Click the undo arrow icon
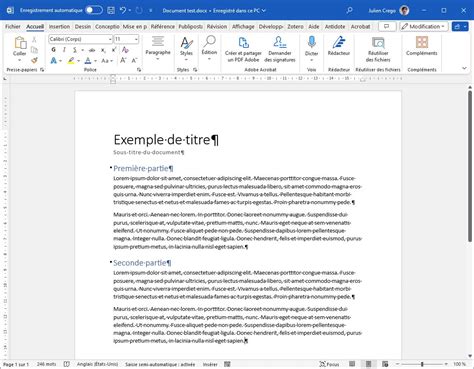Image resolution: width=474 pixels, height=369 pixels. (x=123, y=10)
